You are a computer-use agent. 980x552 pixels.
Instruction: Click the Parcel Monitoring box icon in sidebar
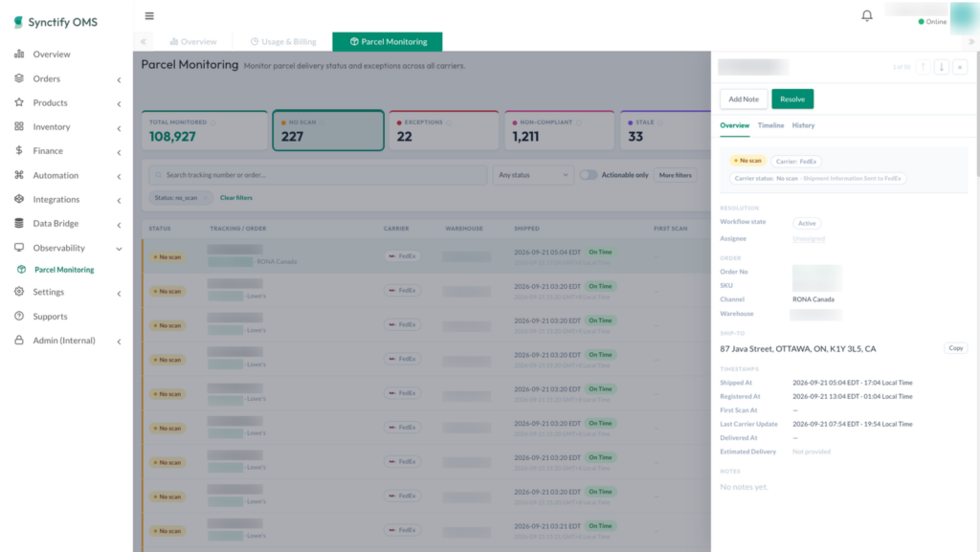22,269
